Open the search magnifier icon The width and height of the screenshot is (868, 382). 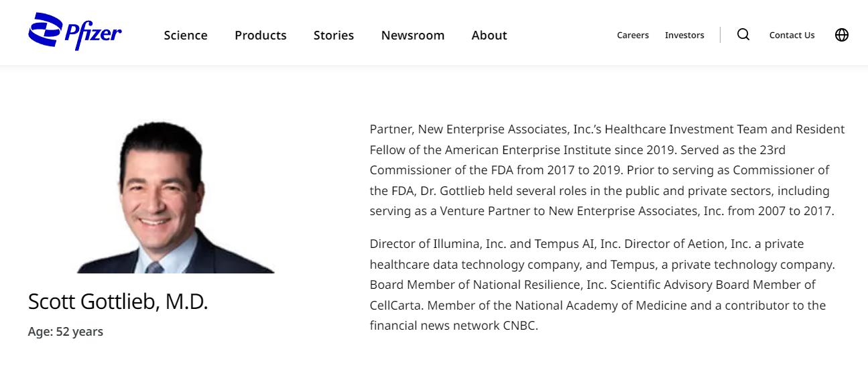tap(743, 35)
